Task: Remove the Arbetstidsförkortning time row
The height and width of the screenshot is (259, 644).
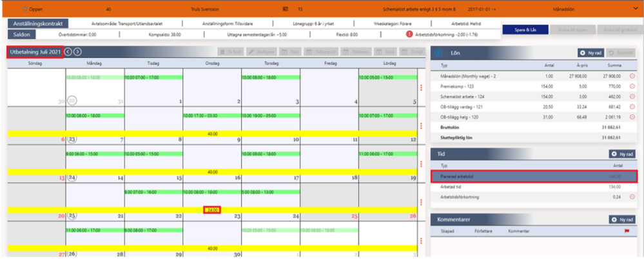Action: [632, 197]
